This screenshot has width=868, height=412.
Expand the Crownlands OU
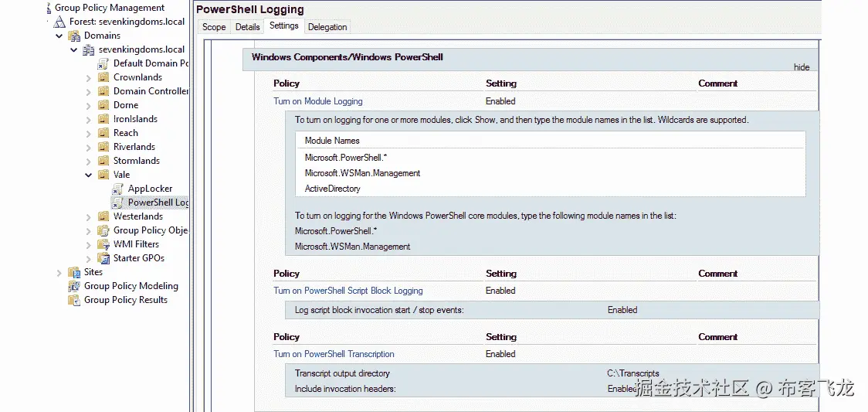pyautogui.click(x=89, y=78)
